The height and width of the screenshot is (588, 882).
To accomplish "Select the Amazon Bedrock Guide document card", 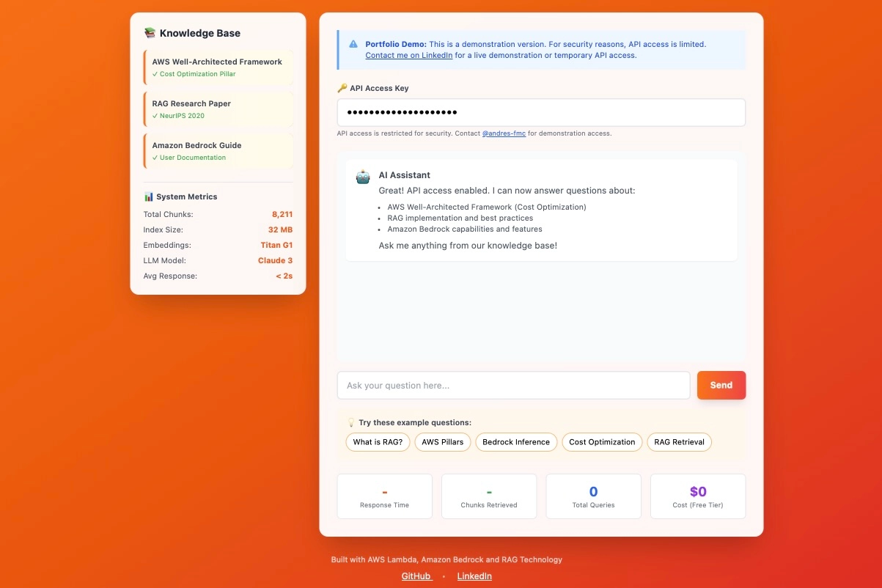I will tap(218, 151).
